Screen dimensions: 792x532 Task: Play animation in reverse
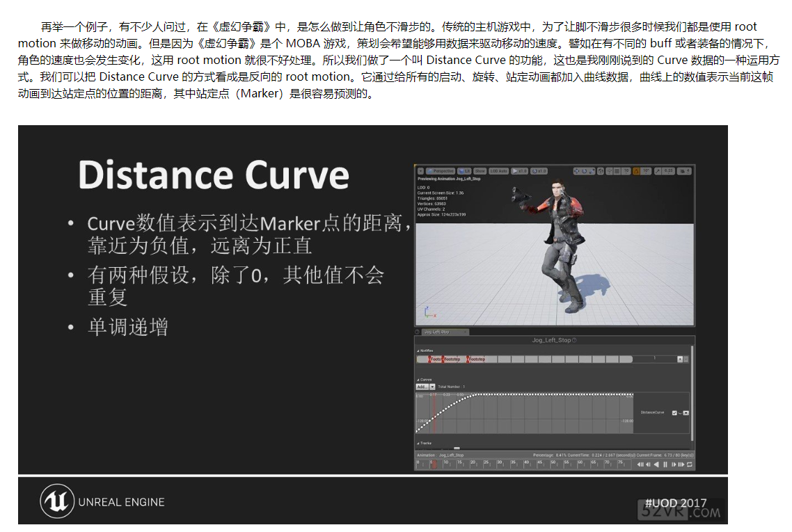pos(656,465)
